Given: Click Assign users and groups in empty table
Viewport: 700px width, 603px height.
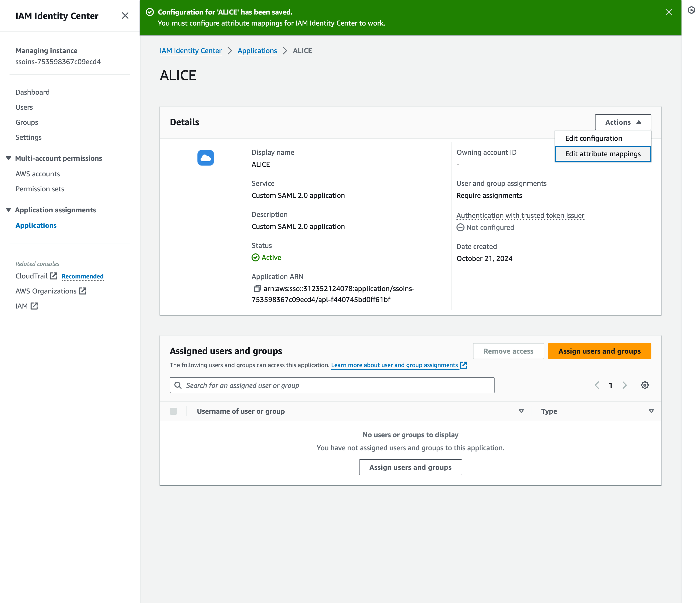Looking at the screenshot, I should click(x=410, y=467).
